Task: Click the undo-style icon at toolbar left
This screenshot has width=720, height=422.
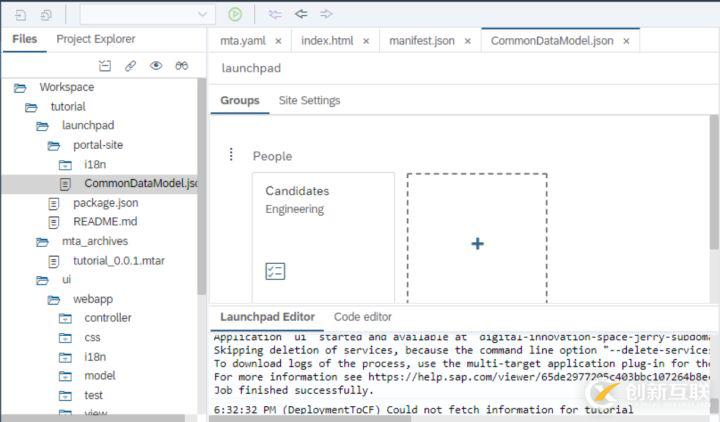Action: (x=20, y=16)
